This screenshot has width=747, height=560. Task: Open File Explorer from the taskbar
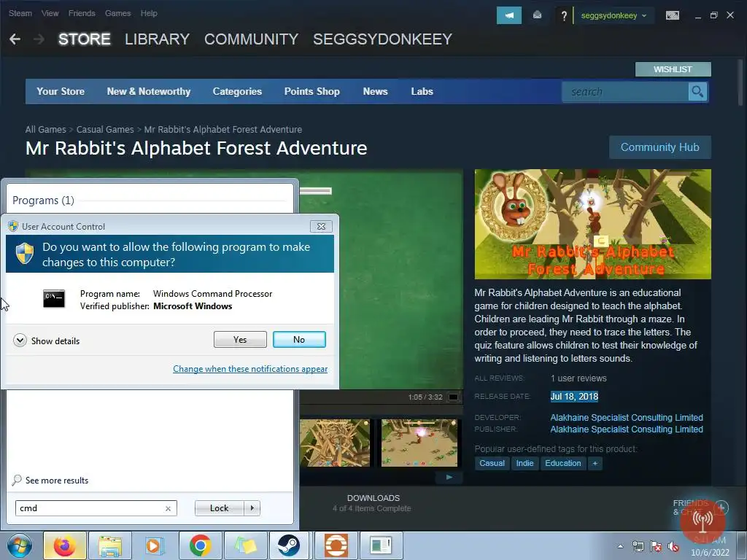pyautogui.click(x=110, y=545)
